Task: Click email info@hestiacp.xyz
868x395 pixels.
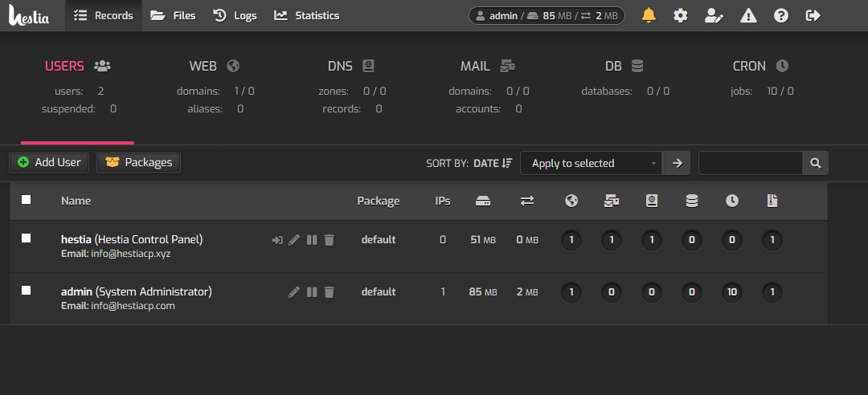Action: (131, 254)
